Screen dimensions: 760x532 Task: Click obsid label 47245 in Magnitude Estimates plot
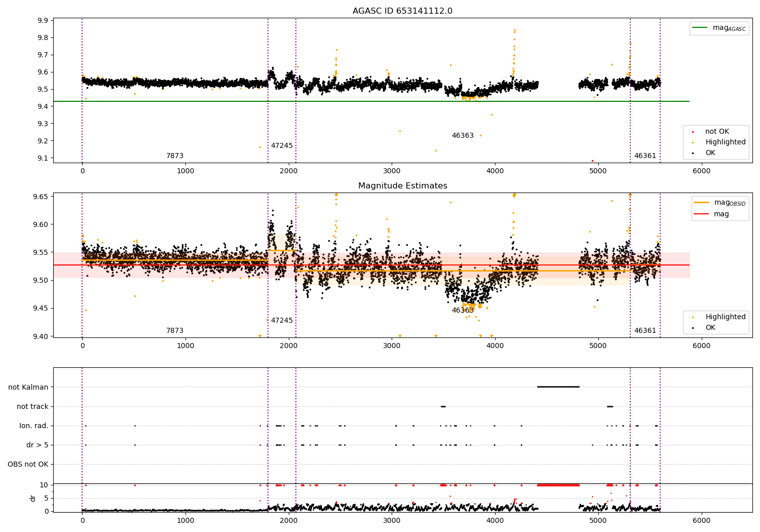click(x=282, y=321)
